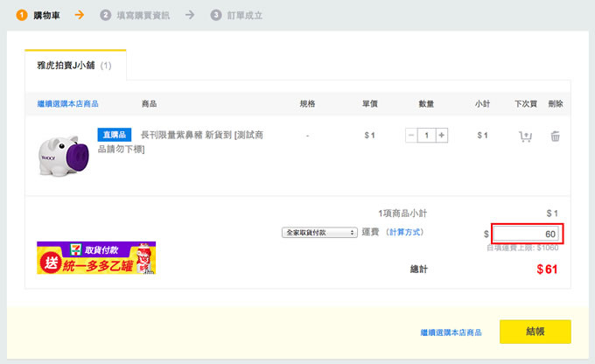The height and width of the screenshot is (364, 595).
Task: Click the step 3 訂單成立 indicator
Action: [x=236, y=15]
